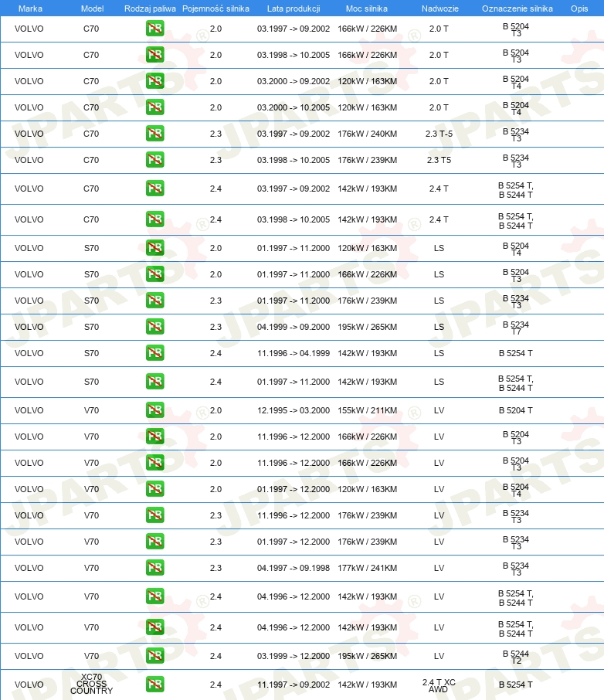Screen dimensions: 604x700
Task: Click fuel icon for C70 2.4 03.1997-09.2002
Action: (x=155, y=189)
